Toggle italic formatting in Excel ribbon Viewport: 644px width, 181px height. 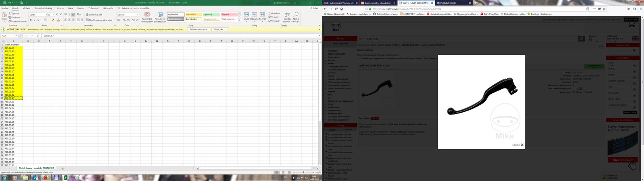[x=34, y=20]
